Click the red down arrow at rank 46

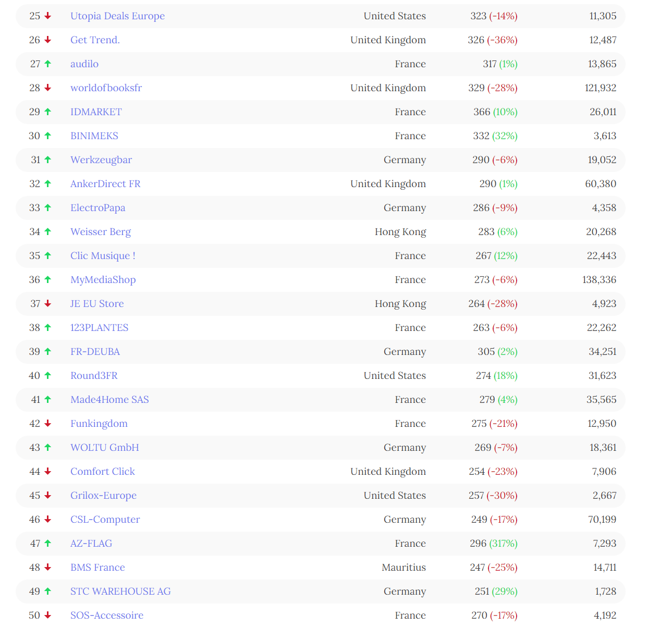click(x=48, y=520)
